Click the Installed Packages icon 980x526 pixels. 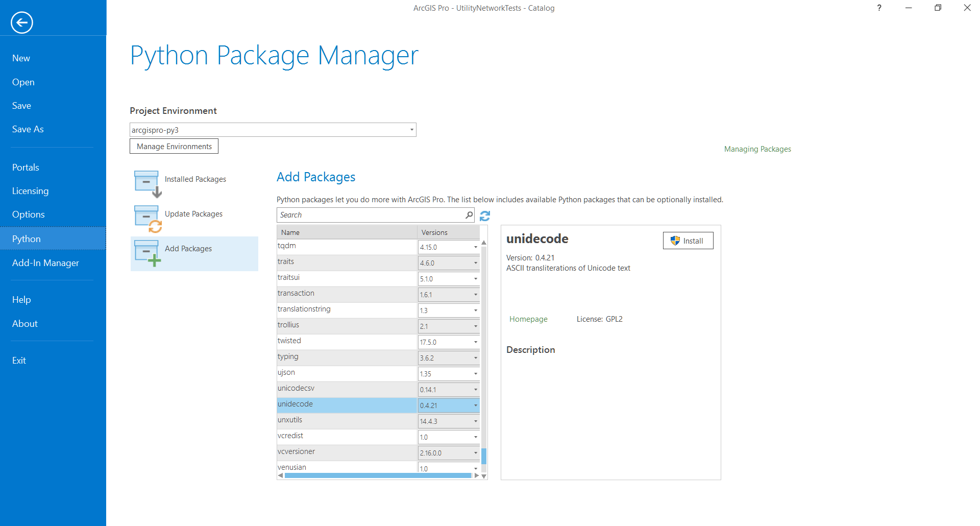[148, 184]
